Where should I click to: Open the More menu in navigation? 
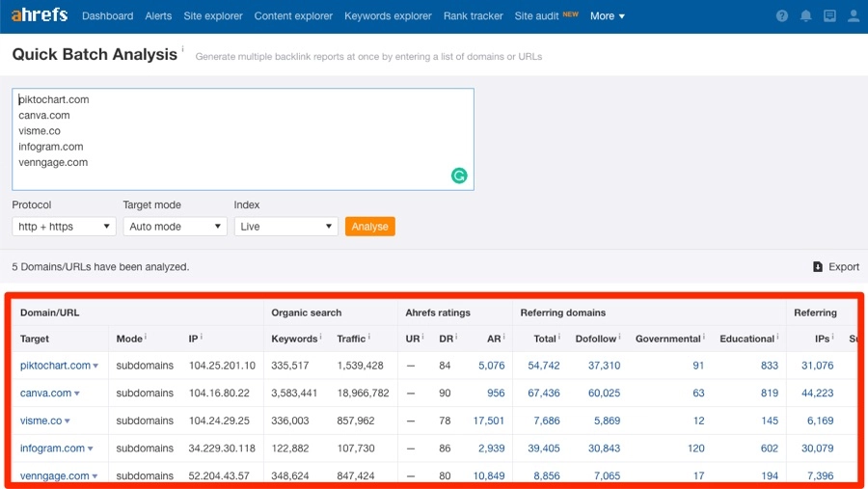[x=608, y=16]
